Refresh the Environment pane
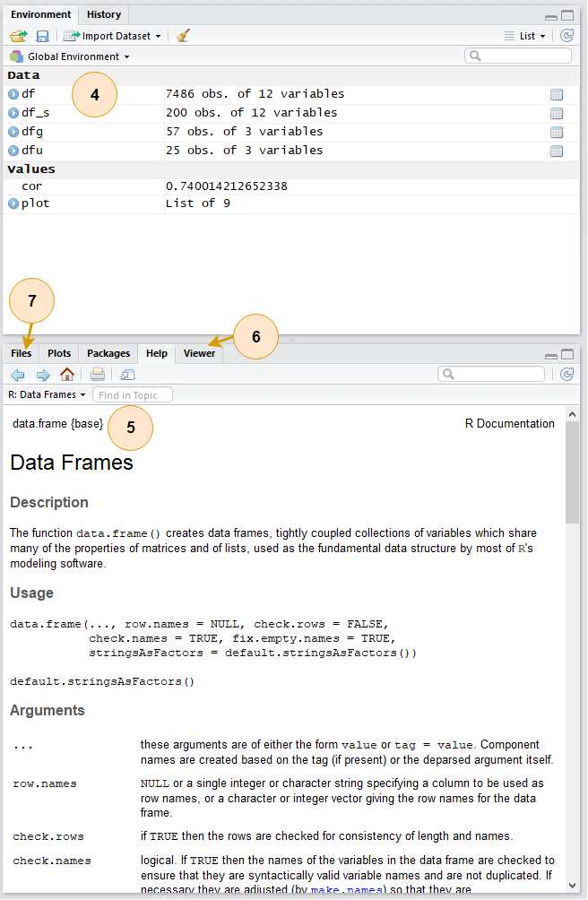588x900 pixels. point(566,36)
